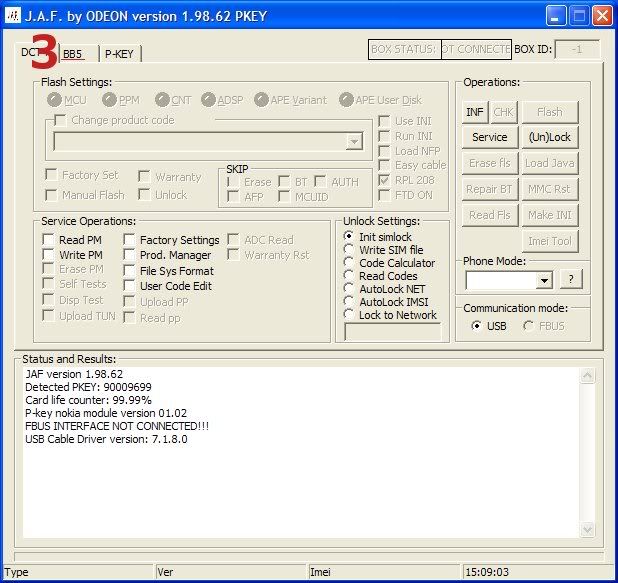Switch to the BB5 tab
This screenshot has width=618, height=583.
pos(78,54)
